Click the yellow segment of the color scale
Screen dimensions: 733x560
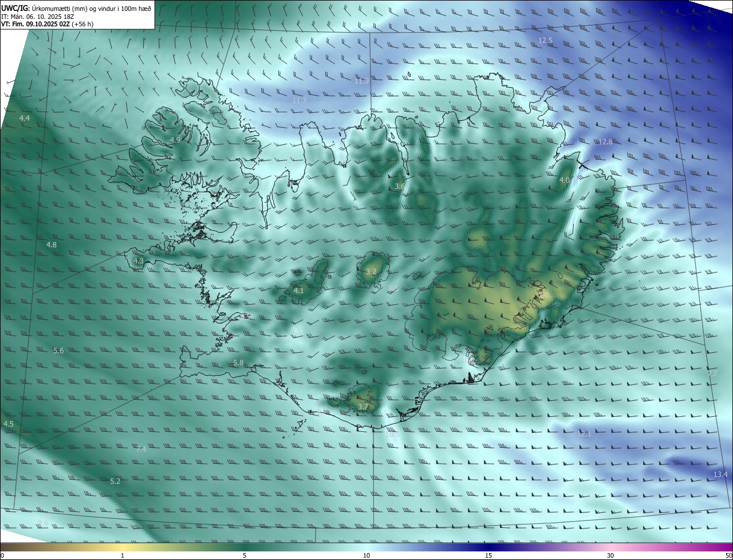pyautogui.click(x=123, y=547)
